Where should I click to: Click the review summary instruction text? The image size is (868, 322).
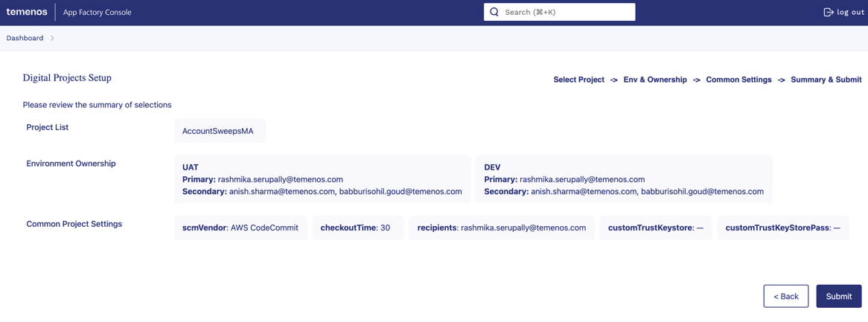pos(97,104)
